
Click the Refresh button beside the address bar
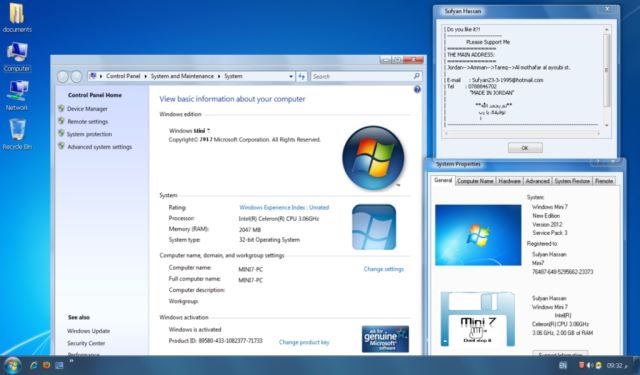[x=302, y=76]
